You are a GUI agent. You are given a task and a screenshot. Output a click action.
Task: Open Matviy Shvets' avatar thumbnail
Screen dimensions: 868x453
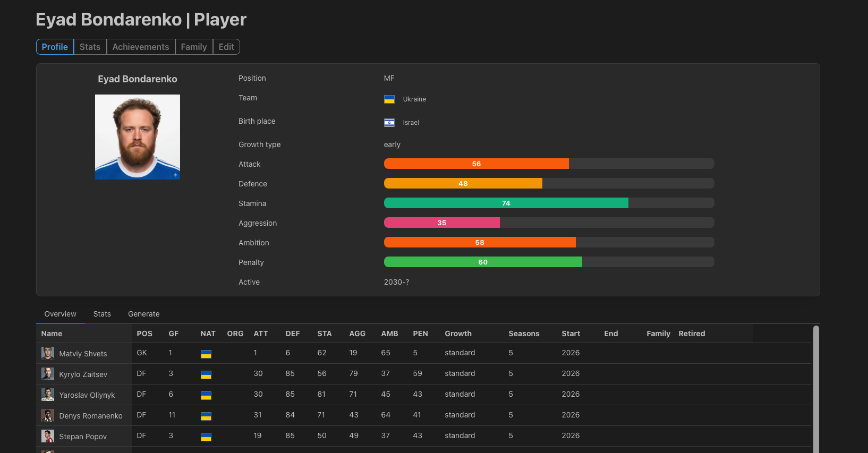(48, 353)
